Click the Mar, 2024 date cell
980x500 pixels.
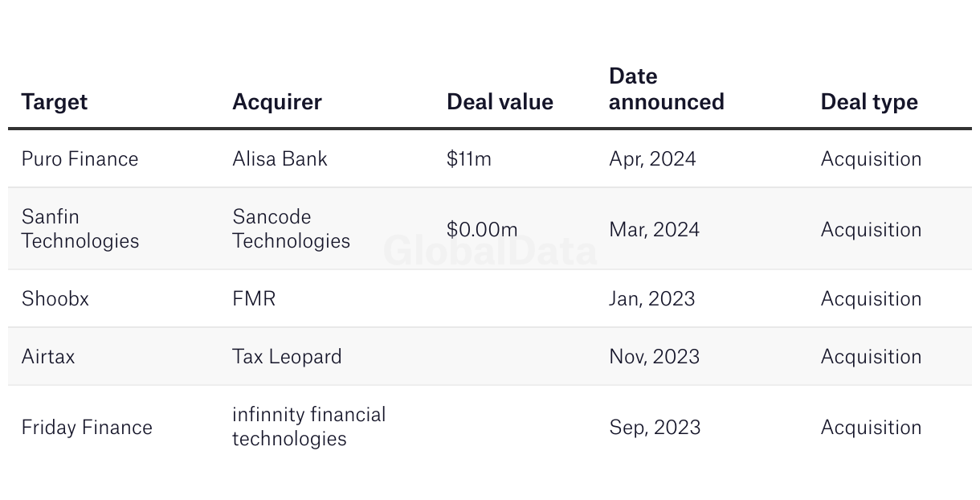(654, 230)
